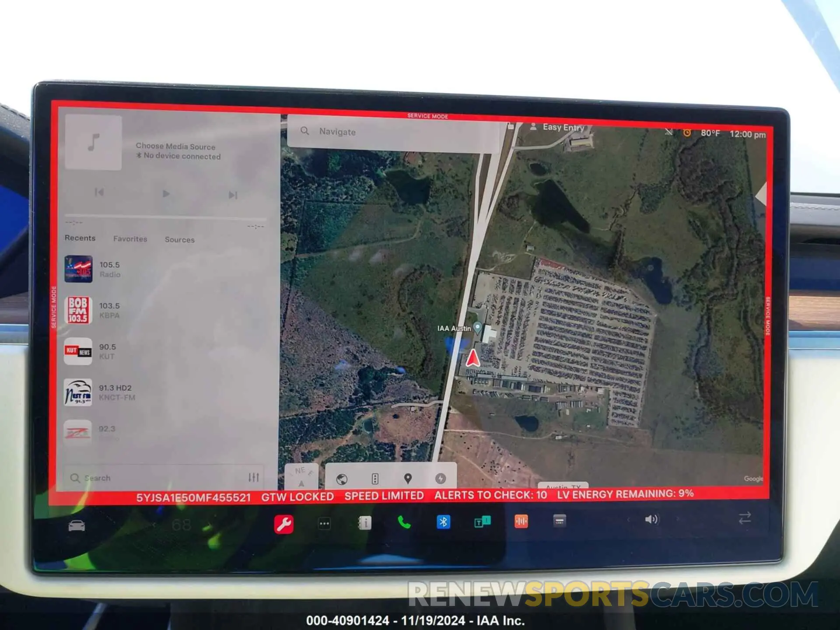The width and height of the screenshot is (840, 630).
Task: Toggle traffic light map overlay
Action: (x=375, y=479)
